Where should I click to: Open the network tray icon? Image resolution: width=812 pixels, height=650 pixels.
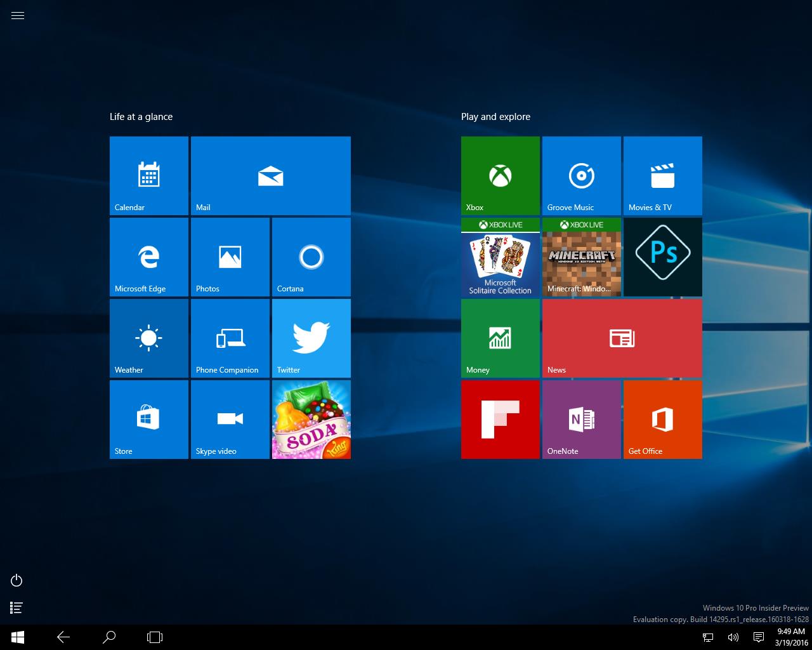pos(708,637)
